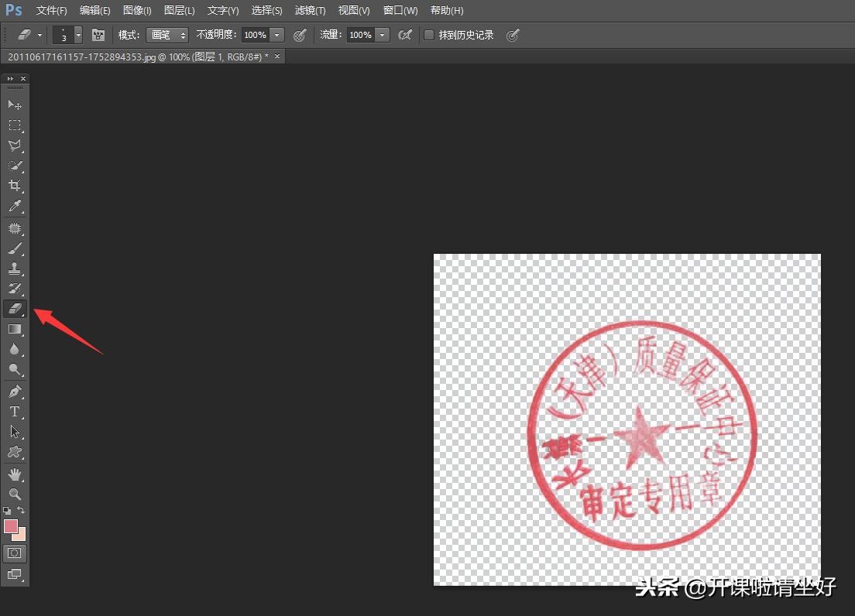The width and height of the screenshot is (855, 616).
Task: Pick the Eyedropper tool
Action: click(15, 206)
